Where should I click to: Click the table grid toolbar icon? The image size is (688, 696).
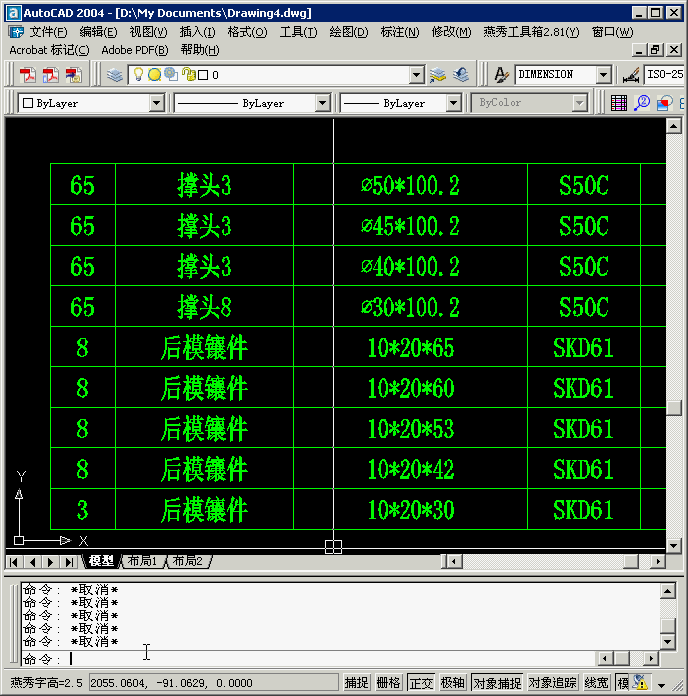619,103
